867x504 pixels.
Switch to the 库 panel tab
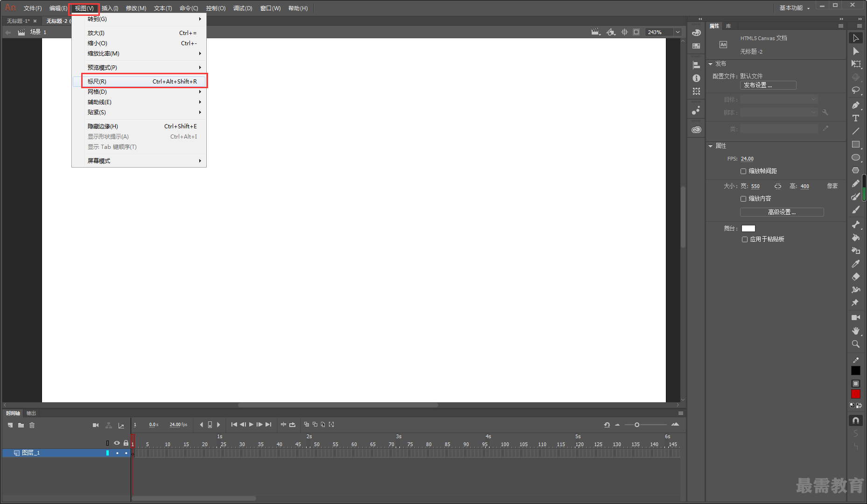coord(728,26)
